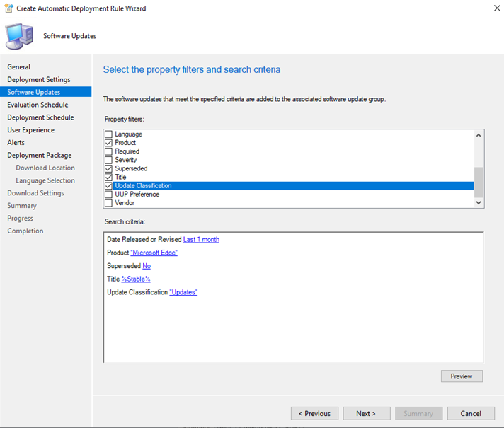
Task: Proceed with the Next button
Action: (367, 414)
